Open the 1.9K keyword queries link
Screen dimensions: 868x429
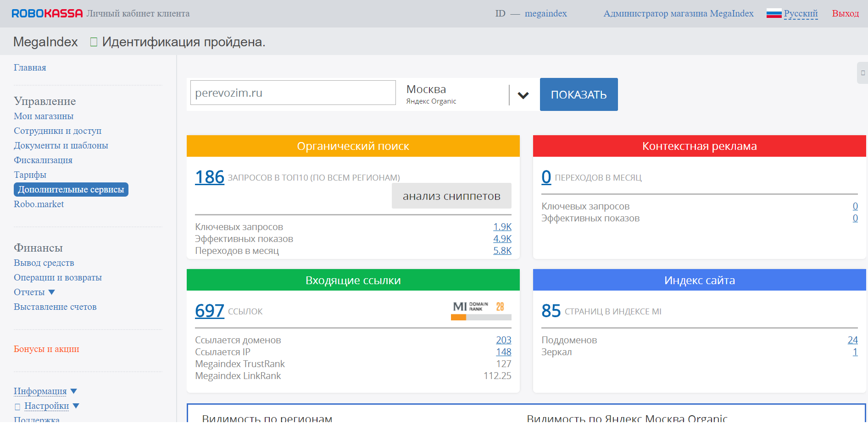[502, 227]
